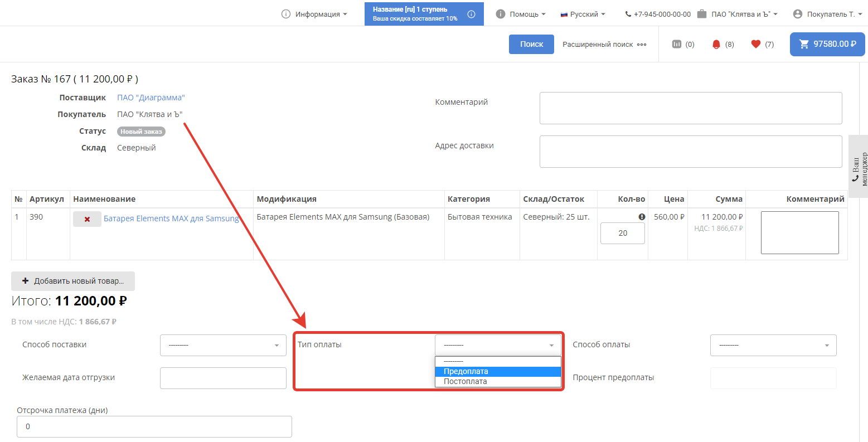Image resolution: width=868 pixels, height=442 pixels.
Task: Remove the battery item with red X
Action: (87, 219)
